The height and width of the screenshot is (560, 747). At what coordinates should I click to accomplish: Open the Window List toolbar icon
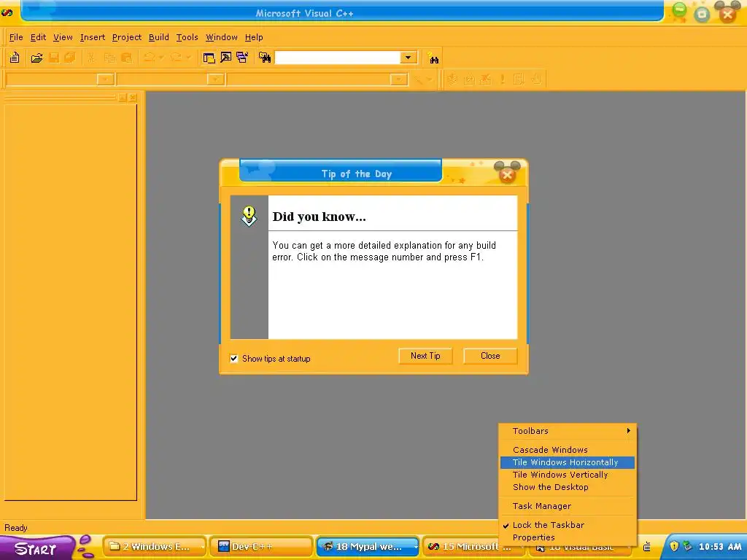pos(242,58)
